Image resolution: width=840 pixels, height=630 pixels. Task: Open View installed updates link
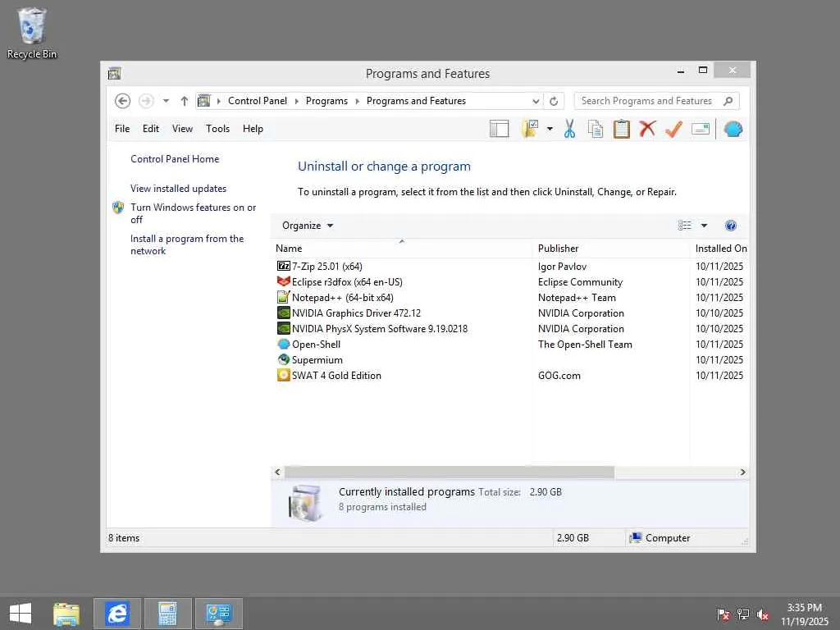coord(178,189)
